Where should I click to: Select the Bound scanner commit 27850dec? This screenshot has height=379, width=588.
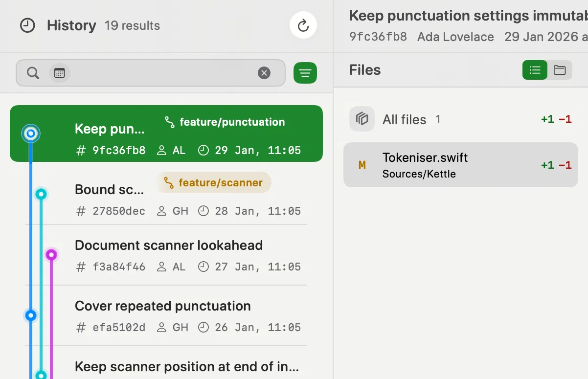coord(166,194)
